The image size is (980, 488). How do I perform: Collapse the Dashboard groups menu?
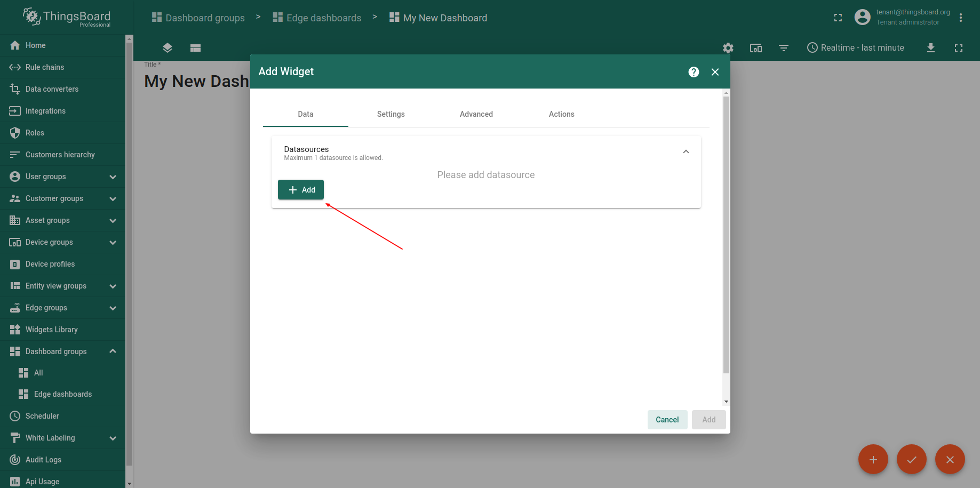(x=113, y=351)
